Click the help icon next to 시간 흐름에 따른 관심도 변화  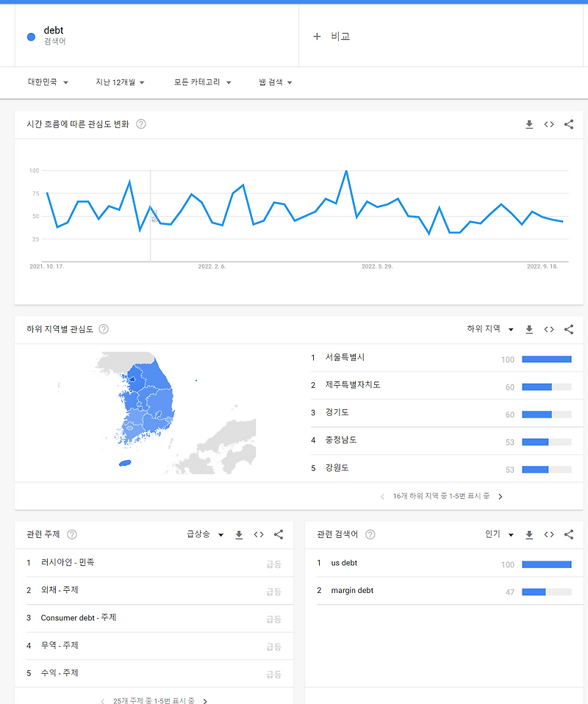point(140,124)
